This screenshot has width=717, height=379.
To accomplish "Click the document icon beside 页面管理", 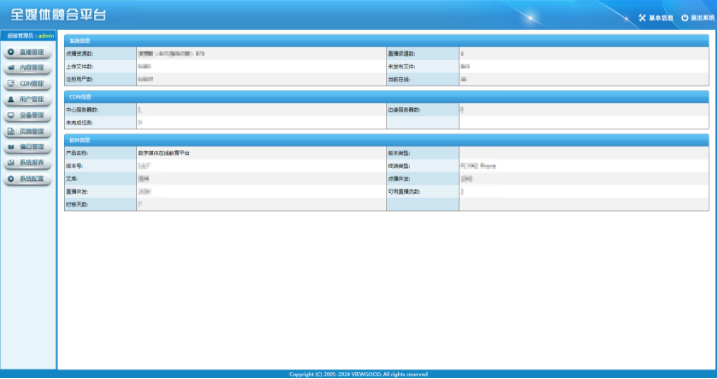I will tap(11, 131).
